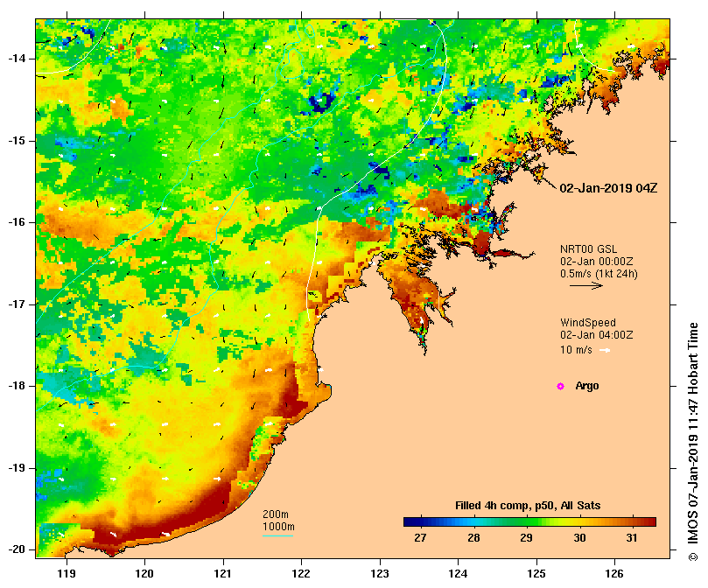
Task: Click the colorbar value 27
Action: coord(420,538)
